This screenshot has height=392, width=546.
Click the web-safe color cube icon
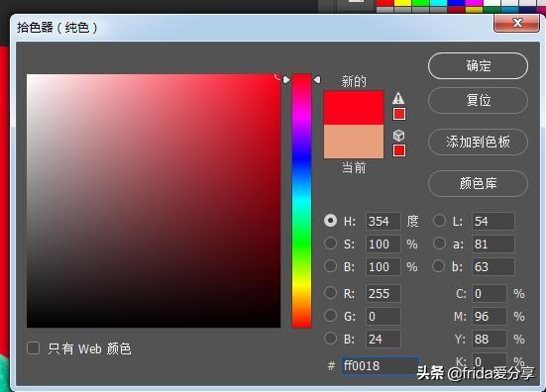tap(398, 136)
